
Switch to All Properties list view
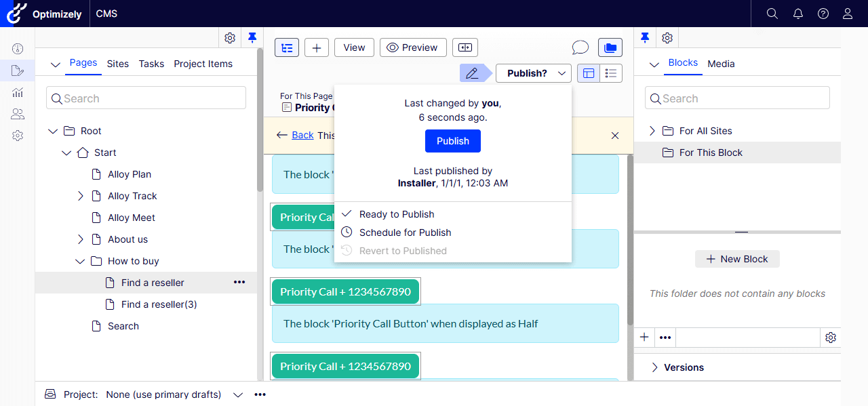tap(611, 73)
